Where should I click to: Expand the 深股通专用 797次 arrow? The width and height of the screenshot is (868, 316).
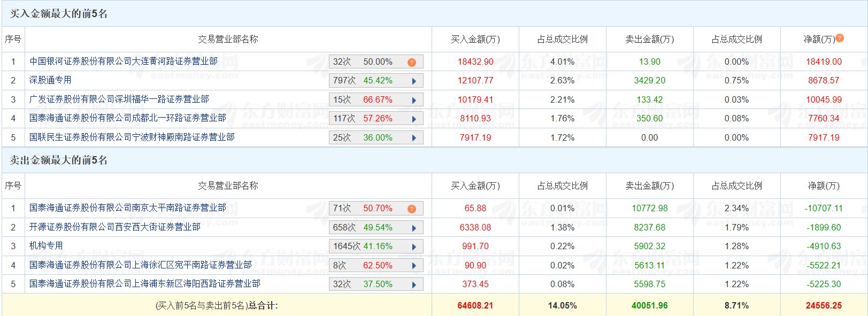coord(414,81)
